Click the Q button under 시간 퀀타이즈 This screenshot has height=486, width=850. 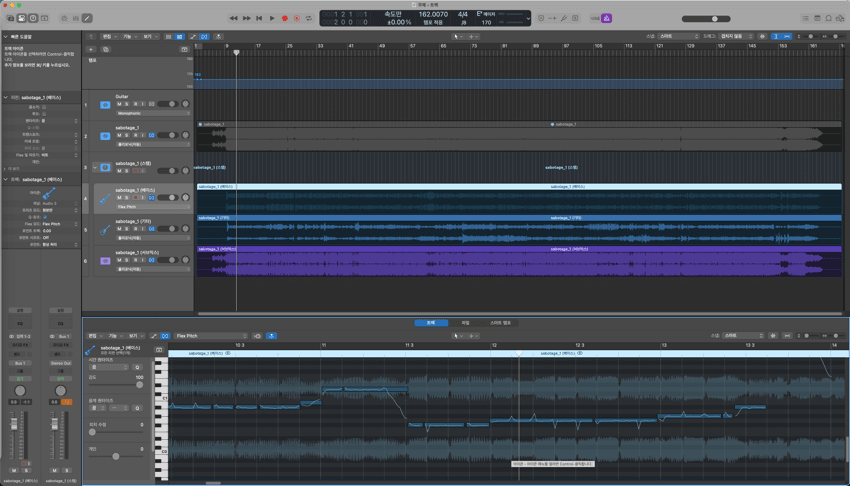137,368
